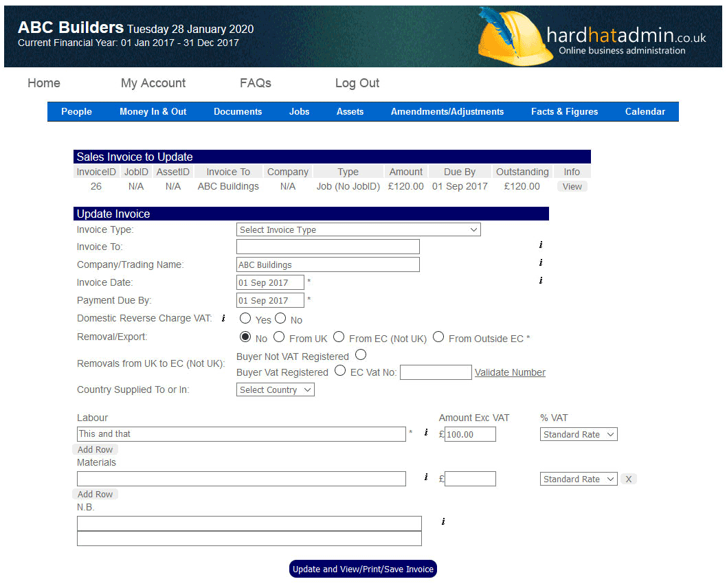The image size is (727, 588).
Task: Click the info icon on Labour row
Action: [426, 433]
